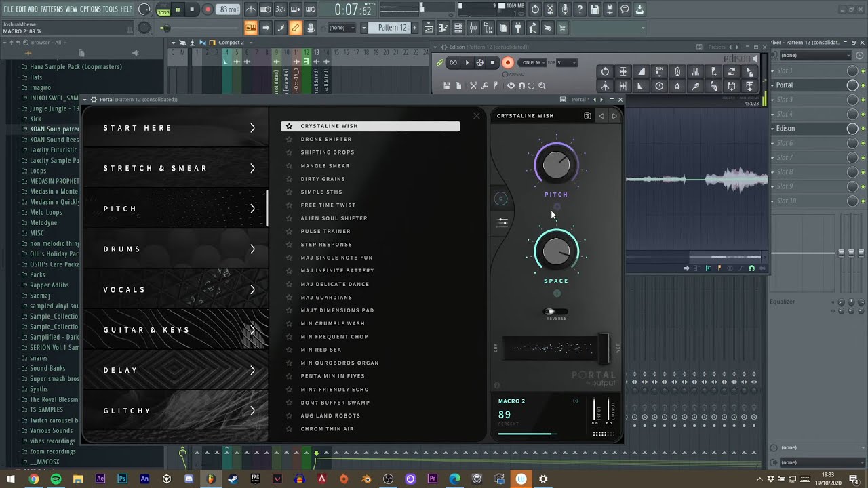Viewport: 868px width, 488px height.
Task: Choose the ALIEN SOUL SHIFTER preset
Action: tap(334, 218)
